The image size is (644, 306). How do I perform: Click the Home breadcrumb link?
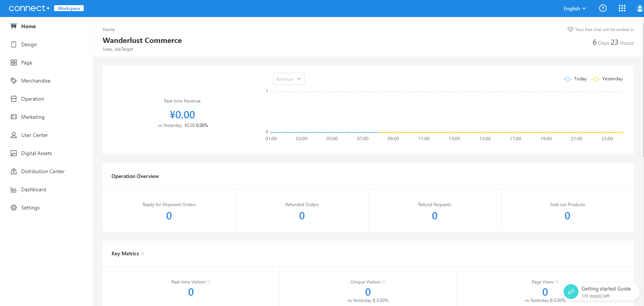click(x=109, y=30)
